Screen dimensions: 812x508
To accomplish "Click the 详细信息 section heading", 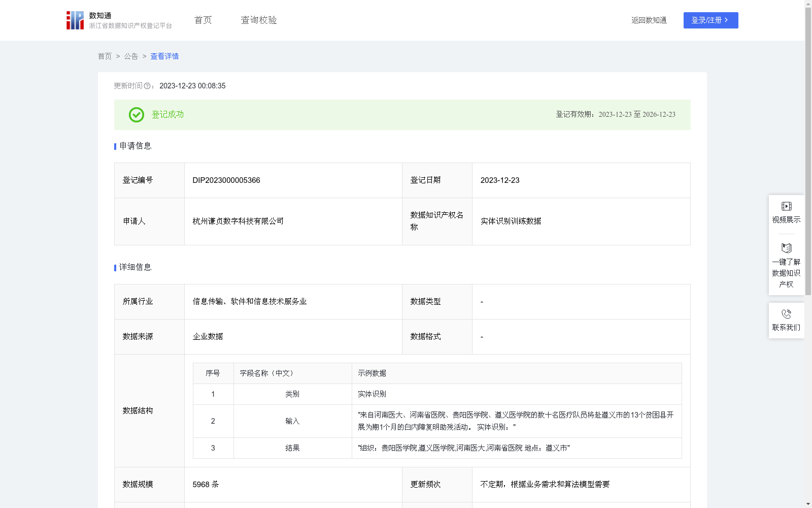I will click(x=135, y=268).
